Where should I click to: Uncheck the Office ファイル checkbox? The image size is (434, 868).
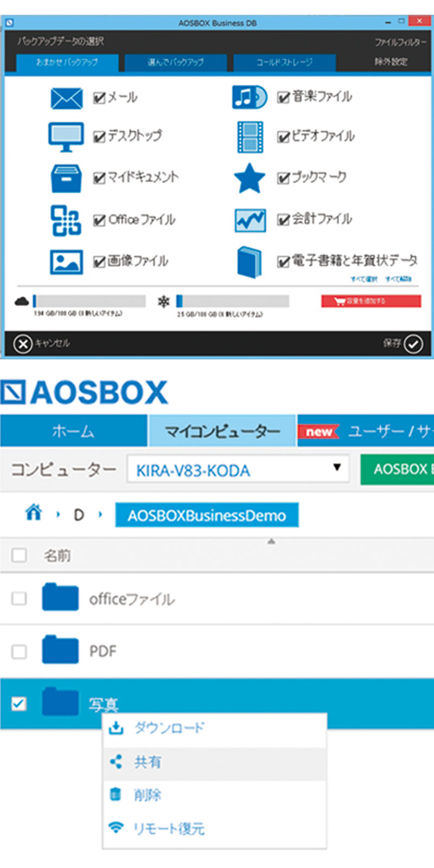[99, 220]
